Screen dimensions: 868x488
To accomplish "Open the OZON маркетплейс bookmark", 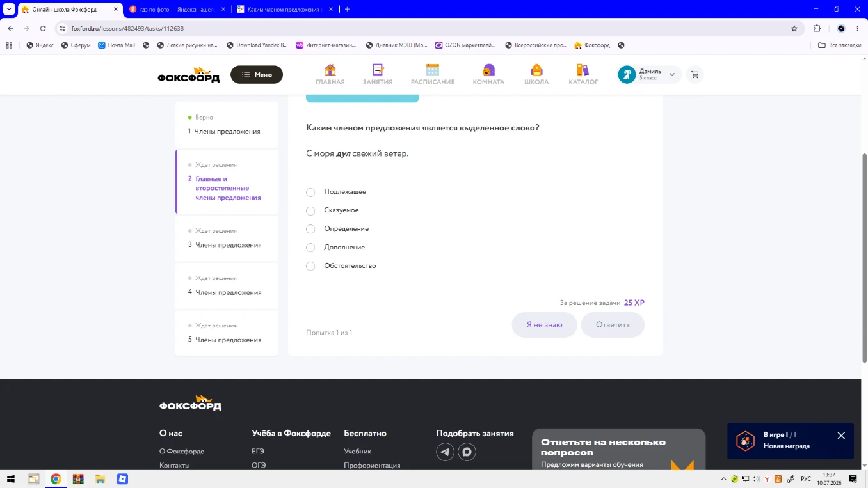I will (x=465, y=45).
